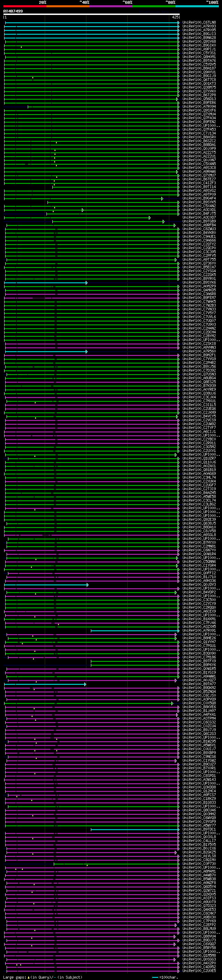The width and height of the screenshot is (222, 980).
Task: Click hit label UniRef100_B2GKZ5
Action: pyautogui.click(x=199, y=852)
